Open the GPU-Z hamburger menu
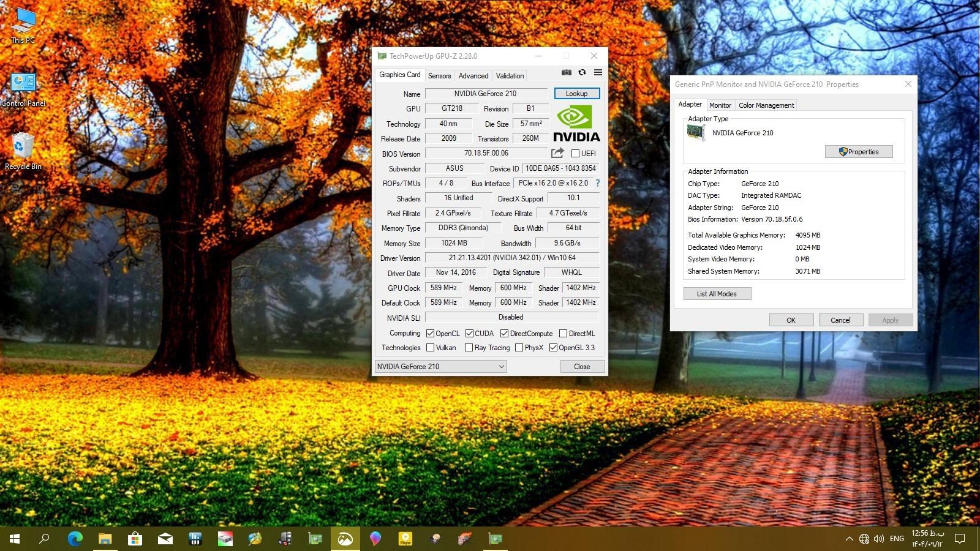 [x=598, y=72]
